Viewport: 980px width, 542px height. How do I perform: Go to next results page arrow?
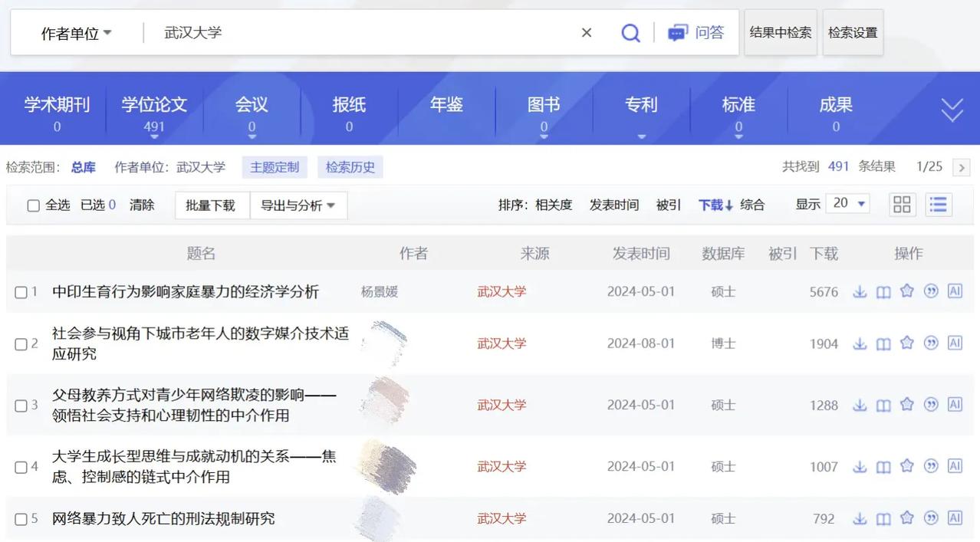(x=961, y=167)
